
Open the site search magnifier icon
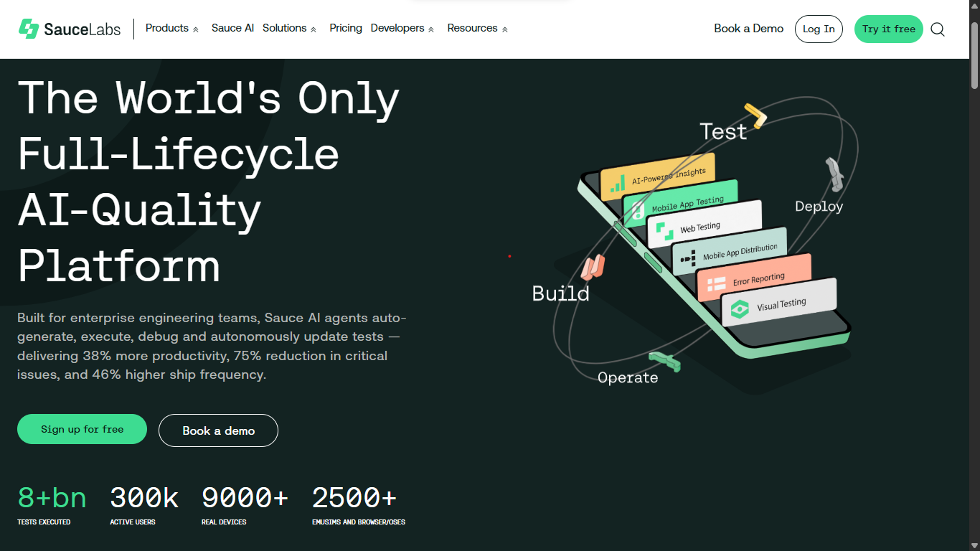pyautogui.click(x=938, y=29)
